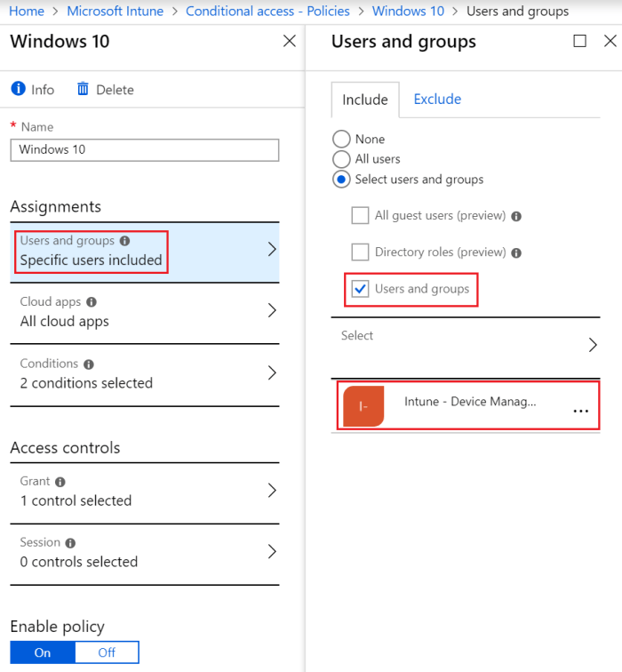This screenshot has height=672, width=622.
Task: Tick the Directory roles (preview) checkbox
Action: [360, 252]
